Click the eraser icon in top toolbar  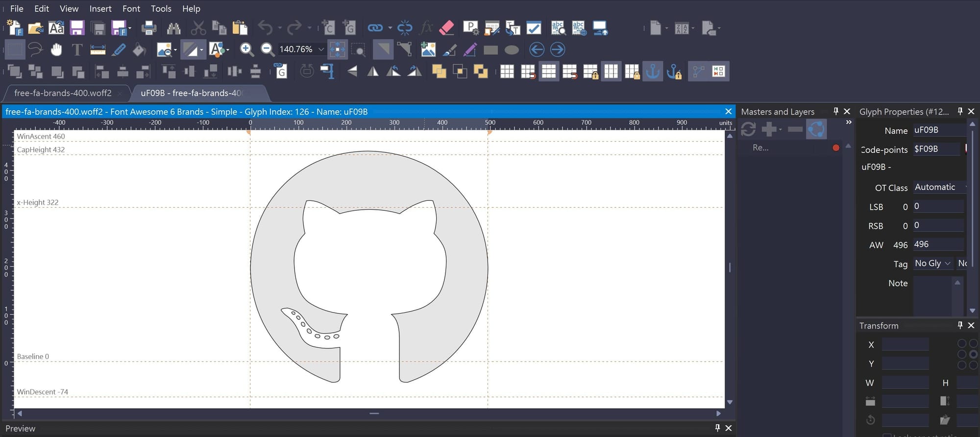point(447,28)
